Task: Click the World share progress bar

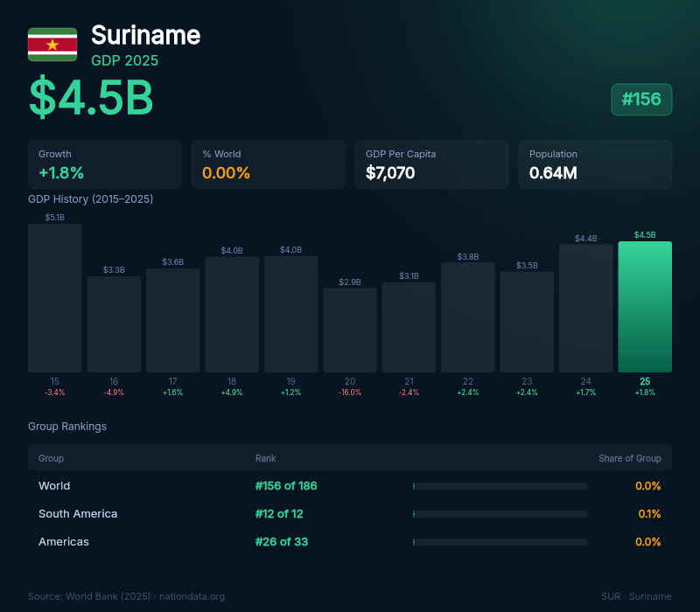Action: 500,486
